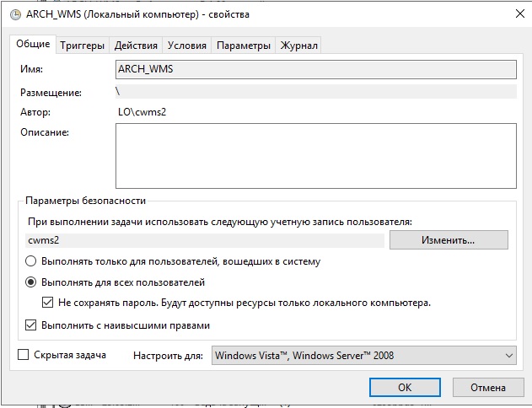Click the Имя field containing ARCH_WMS

314,69
